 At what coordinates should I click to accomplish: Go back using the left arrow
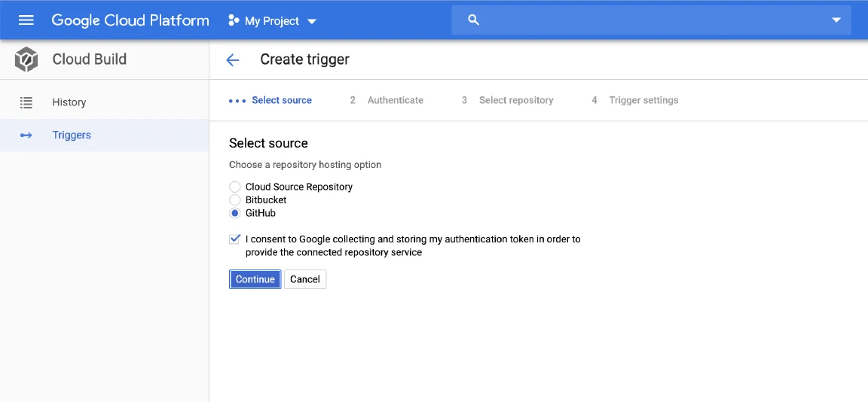[233, 59]
